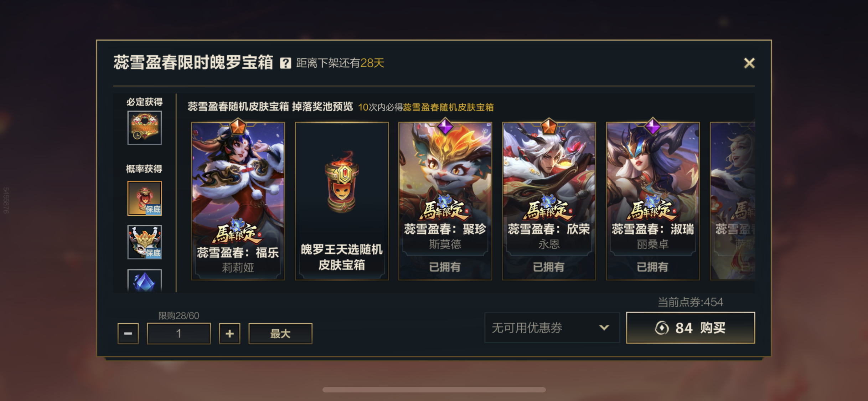Open the 魄罗王天选随机皮肤宝箱 card
The width and height of the screenshot is (868, 401).
[x=342, y=201]
